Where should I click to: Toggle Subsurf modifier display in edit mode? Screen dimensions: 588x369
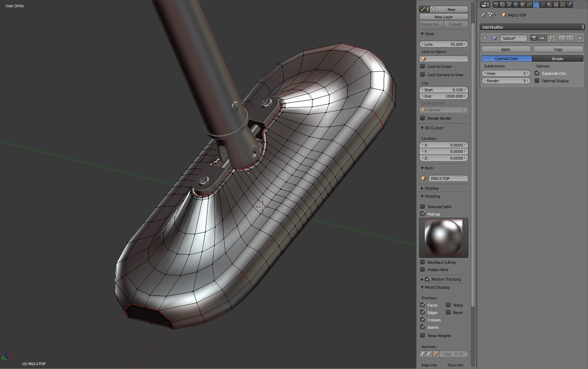pyautogui.click(x=551, y=38)
